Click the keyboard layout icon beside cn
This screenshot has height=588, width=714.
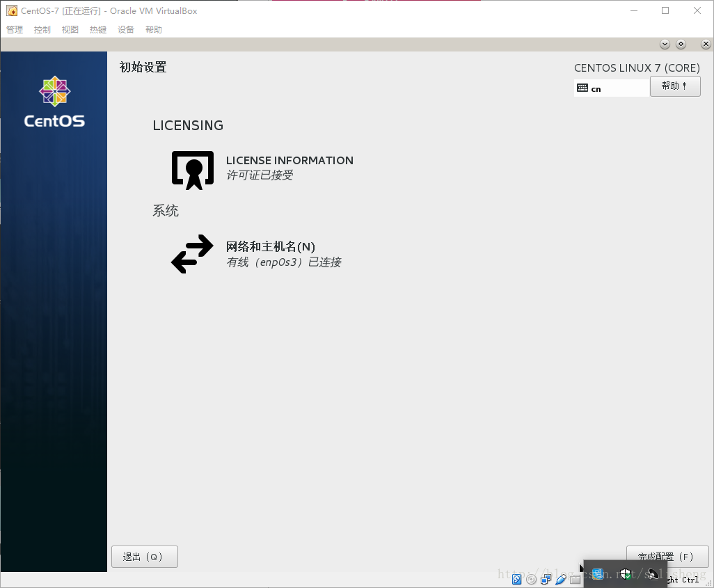pyautogui.click(x=582, y=88)
